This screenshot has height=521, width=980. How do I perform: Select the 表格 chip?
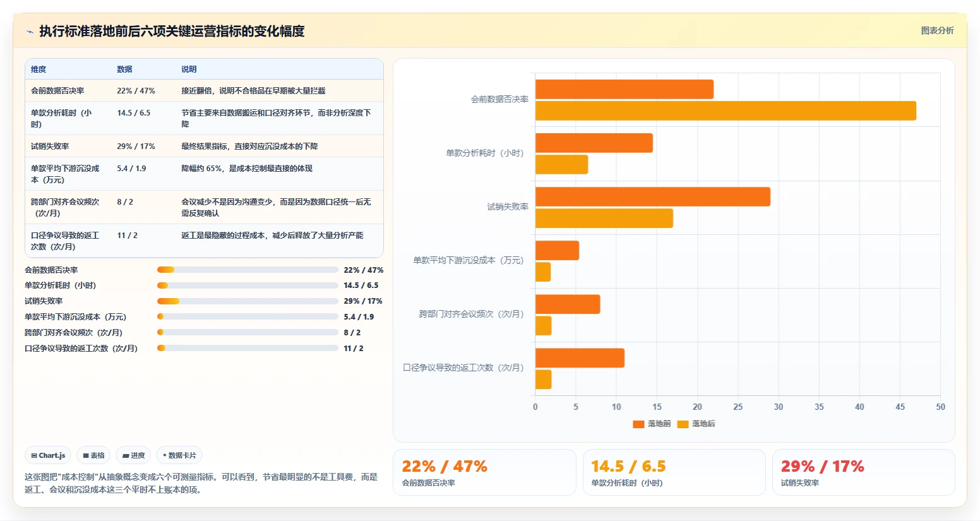pos(93,455)
